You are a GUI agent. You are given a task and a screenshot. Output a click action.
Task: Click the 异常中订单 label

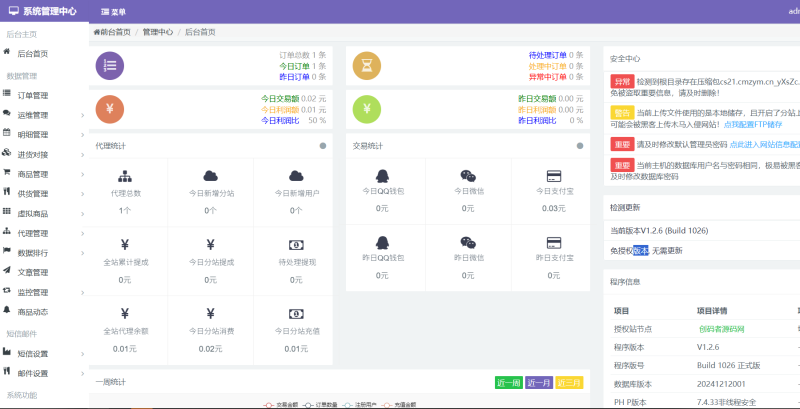[547, 77]
